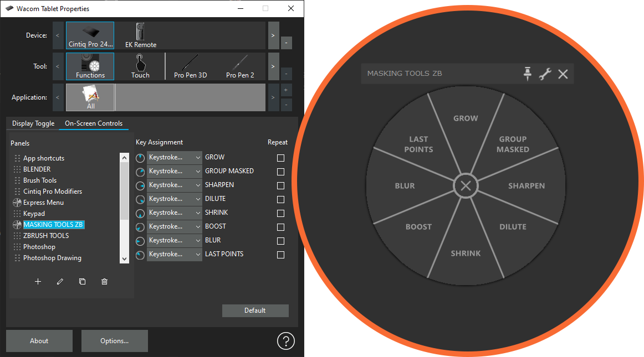Click the GROUP MASKED row radial position icon

pyautogui.click(x=140, y=172)
